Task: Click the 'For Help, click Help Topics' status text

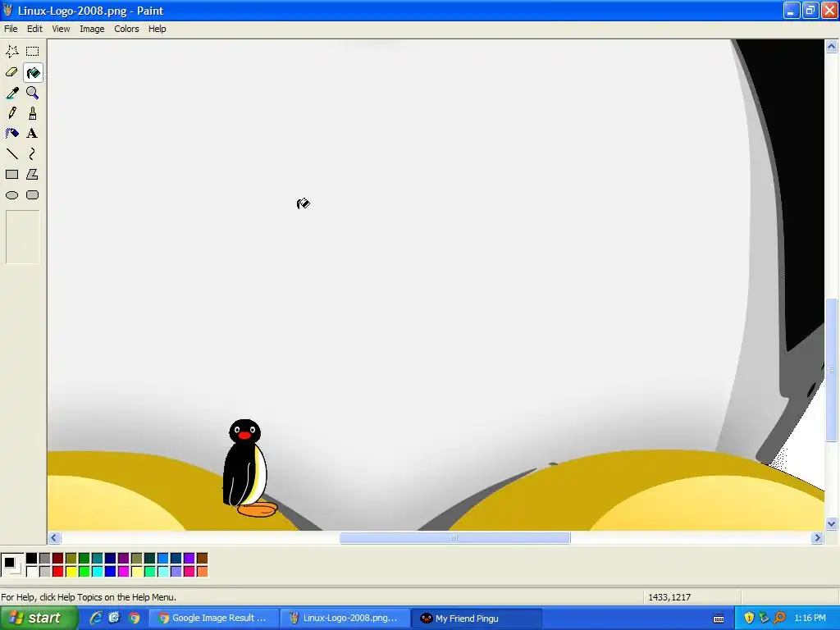Action: [89, 597]
